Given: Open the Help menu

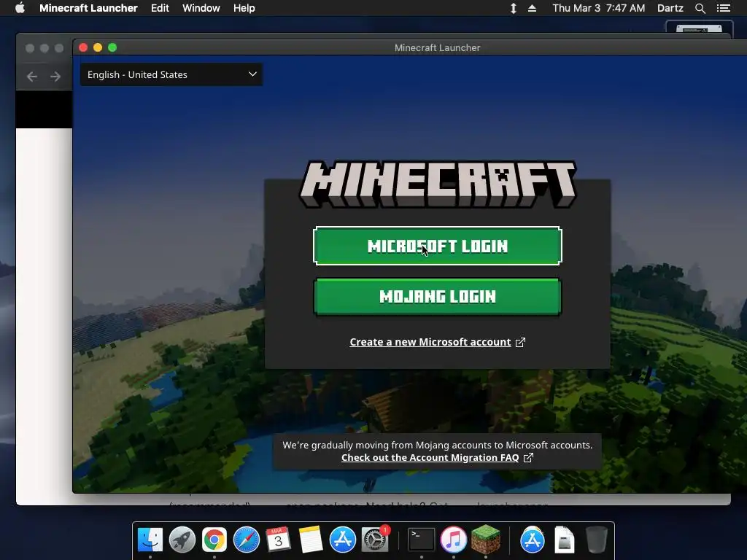Looking at the screenshot, I should (244, 8).
